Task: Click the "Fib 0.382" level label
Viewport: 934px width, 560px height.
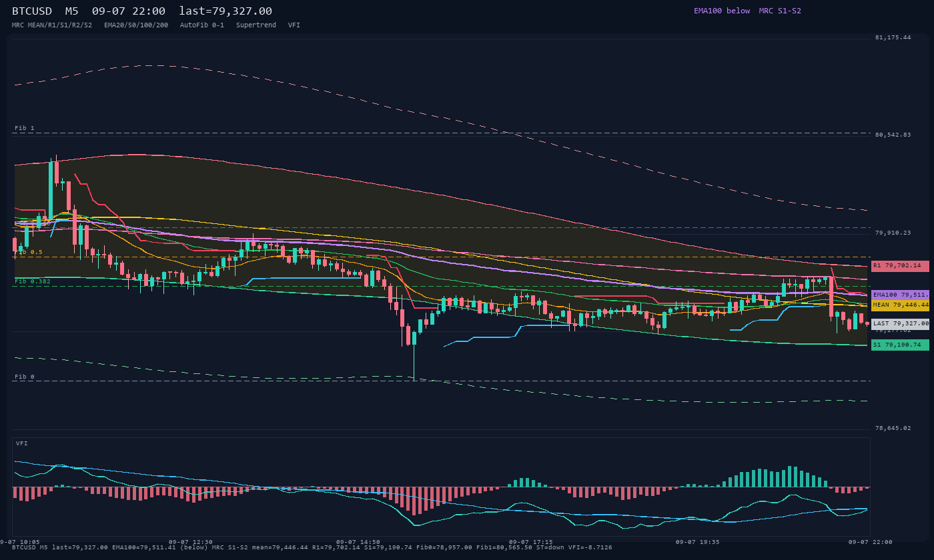Action: point(33,281)
